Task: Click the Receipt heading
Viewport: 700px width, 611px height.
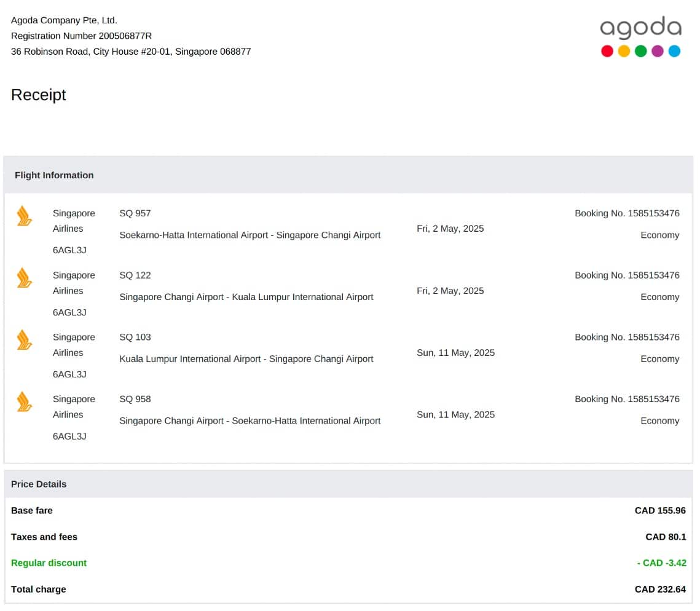Action: coord(38,95)
